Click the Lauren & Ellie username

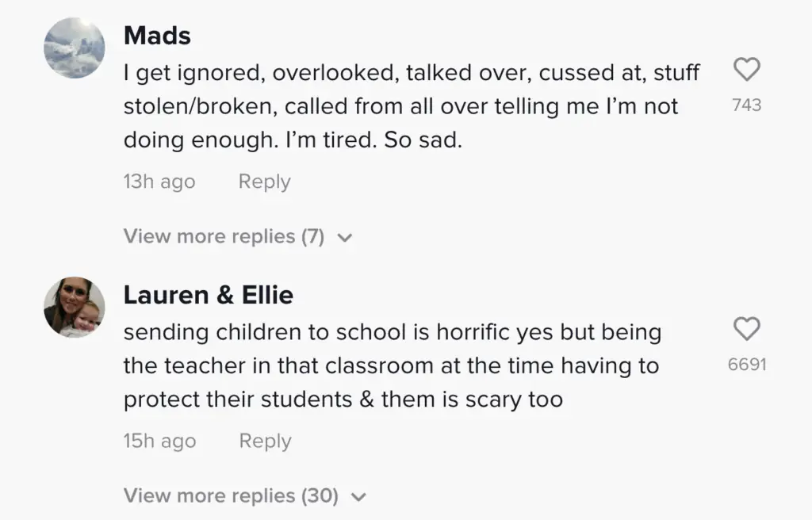pos(209,295)
